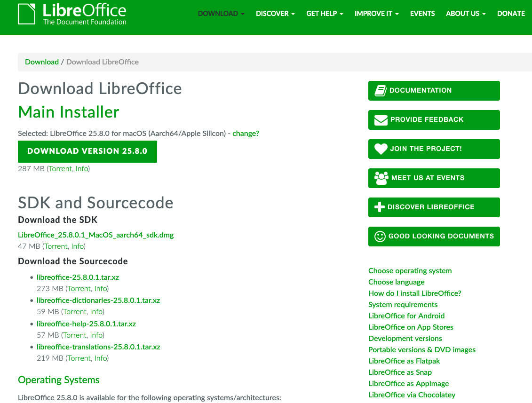Click the LibreOffice document logo icon
532x403 pixels.
click(x=26, y=14)
